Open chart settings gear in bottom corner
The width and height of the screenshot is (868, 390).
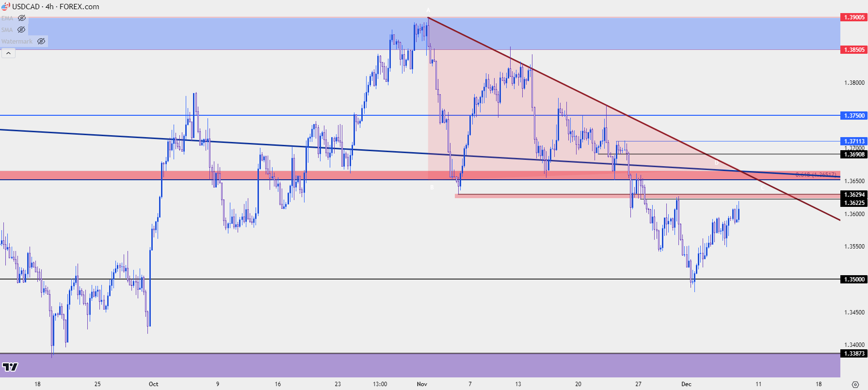pos(855,384)
